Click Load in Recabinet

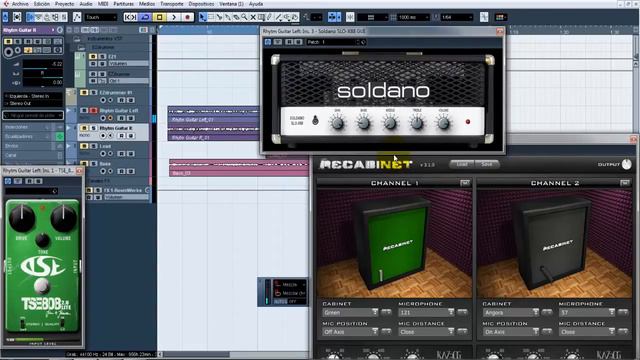pyautogui.click(x=462, y=164)
